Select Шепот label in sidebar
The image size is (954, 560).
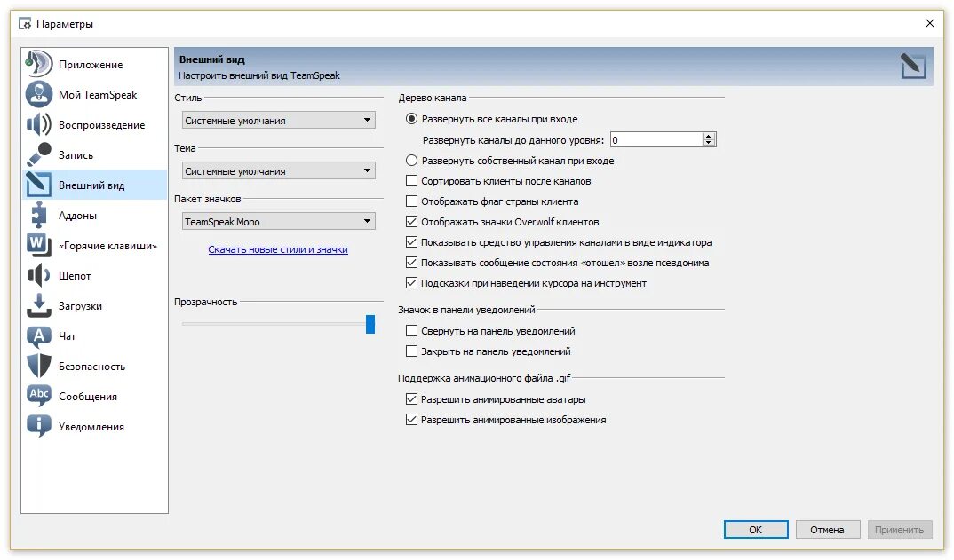(75, 275)
